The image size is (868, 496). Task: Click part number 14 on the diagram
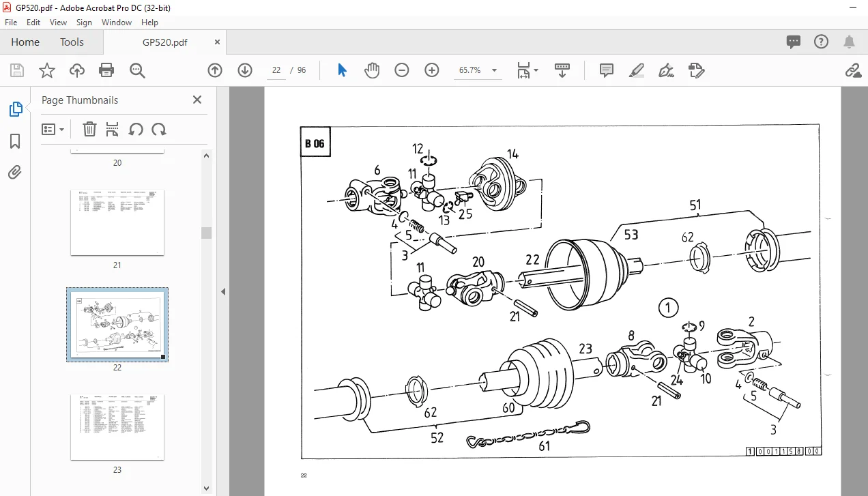(512, 153)
